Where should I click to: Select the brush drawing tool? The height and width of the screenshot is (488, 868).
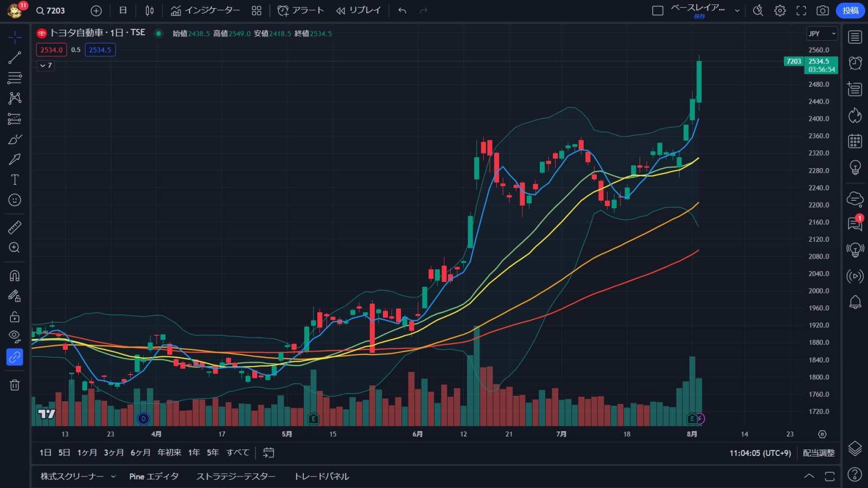[x=15, y=139]
